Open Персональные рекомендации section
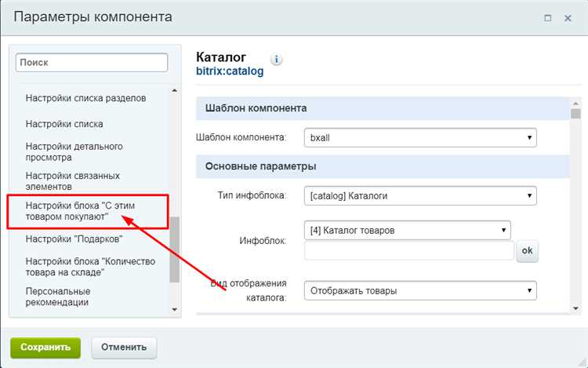This screenshot has width=588, height=368. (x=58, y=297)
